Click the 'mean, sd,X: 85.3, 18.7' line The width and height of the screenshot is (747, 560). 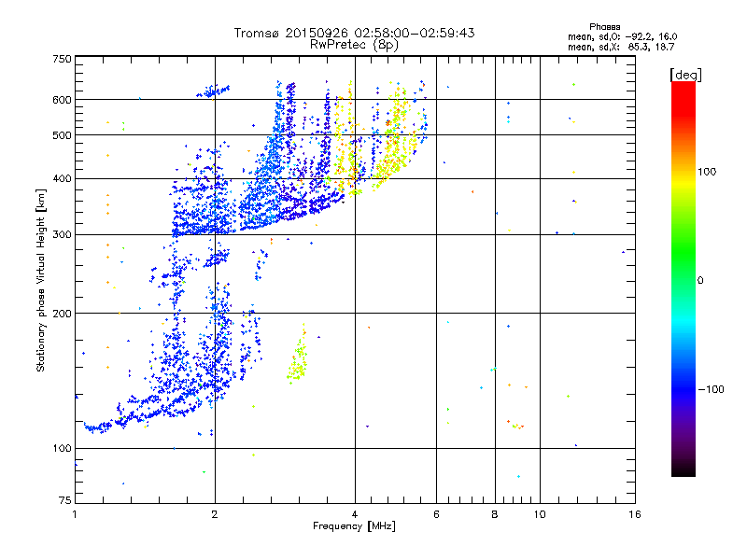[x=621, y=47]
